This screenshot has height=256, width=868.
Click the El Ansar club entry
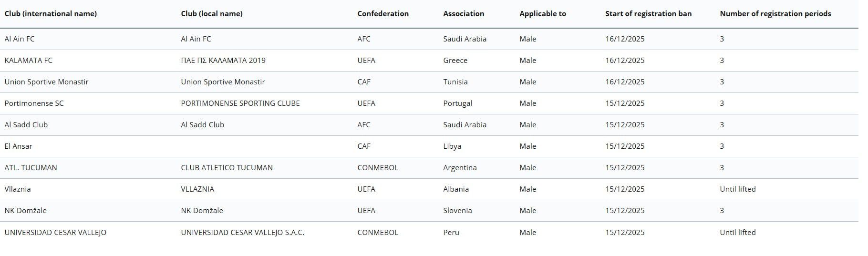(19, 146)
